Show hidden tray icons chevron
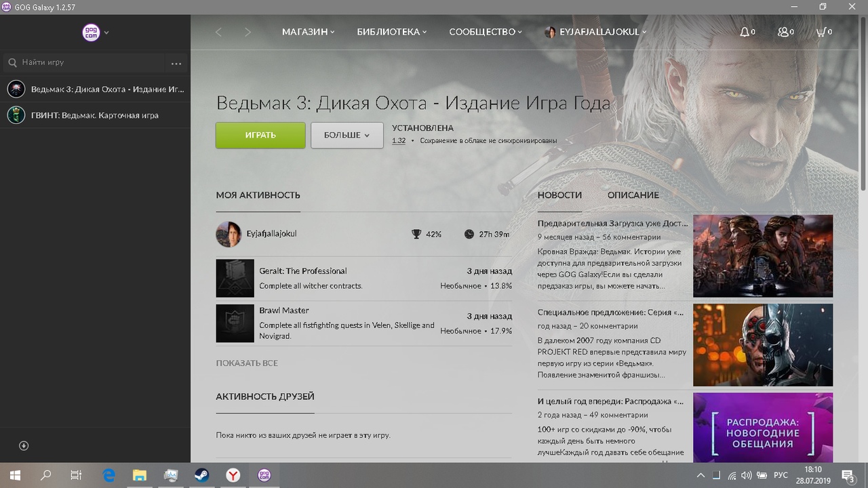The width and height of the screenshot is (868, 488). point(701,476)
